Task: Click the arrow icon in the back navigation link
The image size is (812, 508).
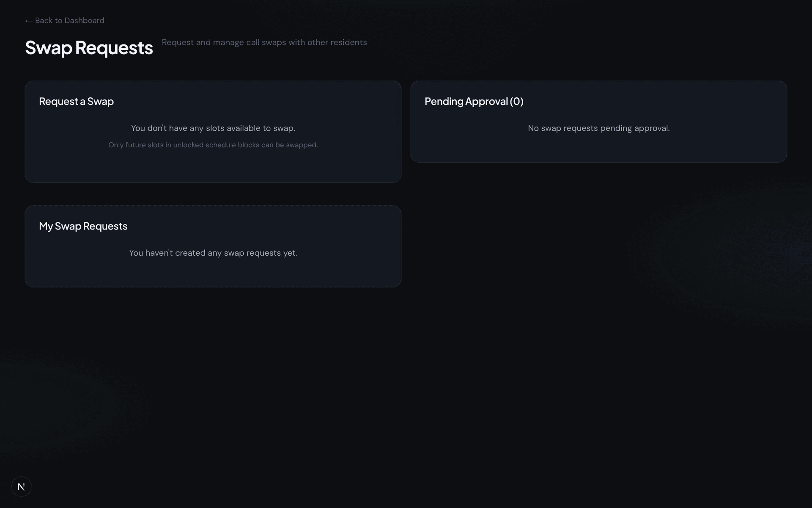Action: [x=28, y=20]
